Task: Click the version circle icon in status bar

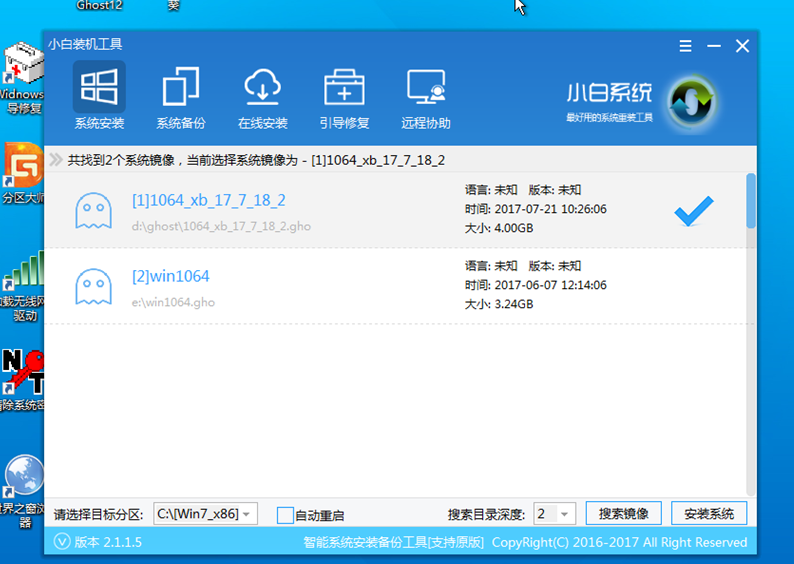Action: [x=62, y=542]
